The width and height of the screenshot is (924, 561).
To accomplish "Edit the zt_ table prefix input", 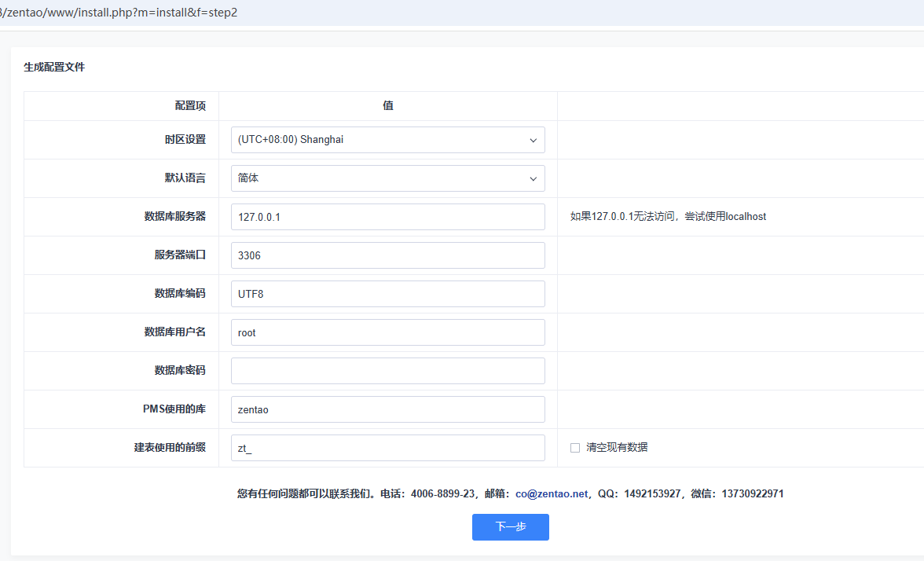I will (387, 447).
